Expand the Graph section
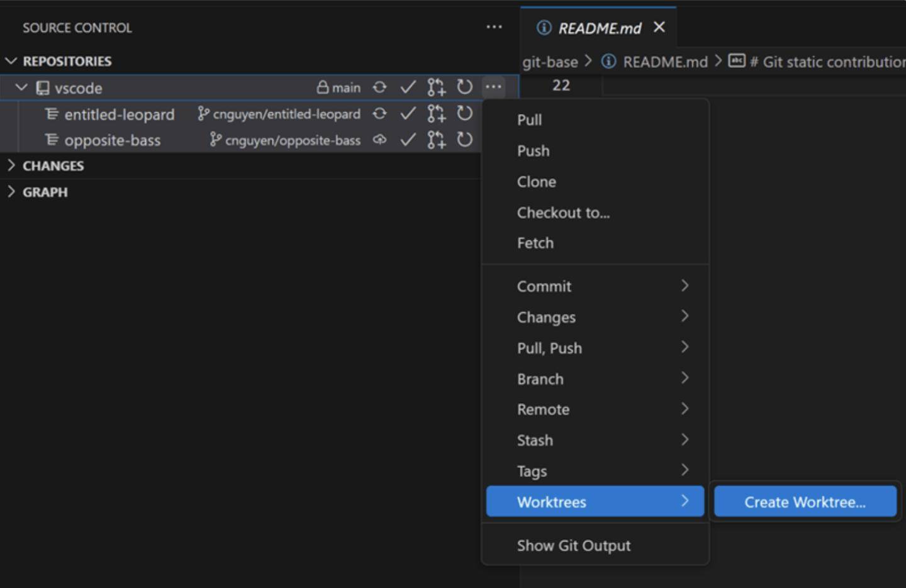The image size is (906, 588). (11, 192)
